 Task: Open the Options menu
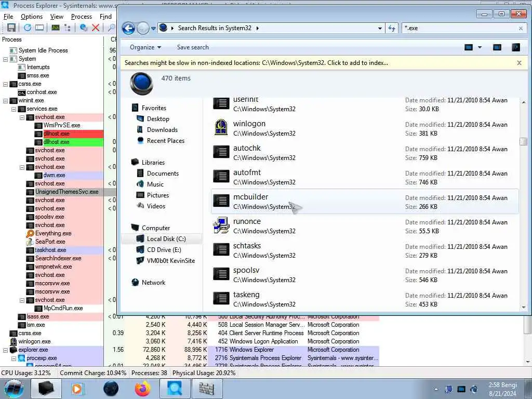point(32,16)
